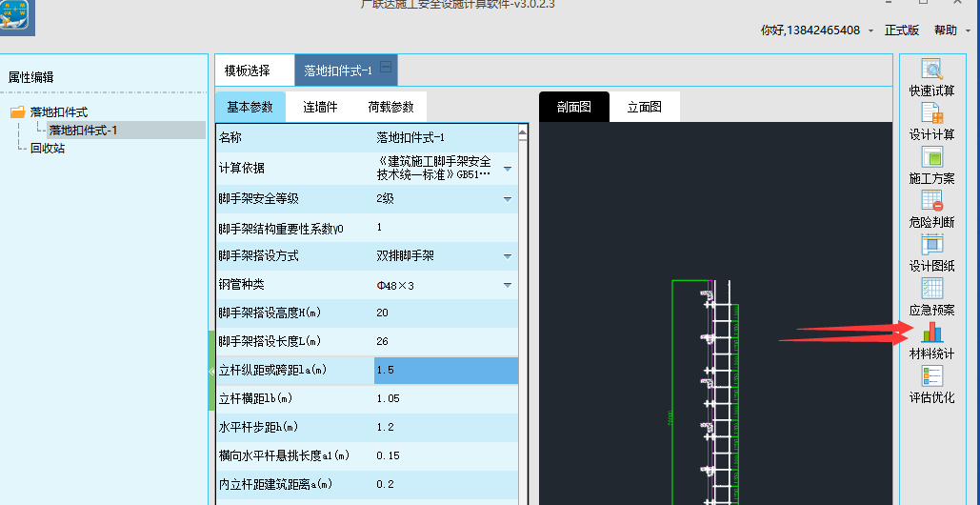Expand the 计算依据 dropdown

pyautogui.click(x=508, y=170)
